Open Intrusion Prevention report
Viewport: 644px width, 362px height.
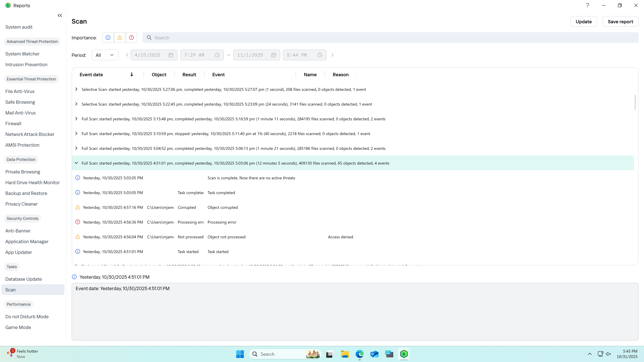pyautogui.click(x=26, y=65)
